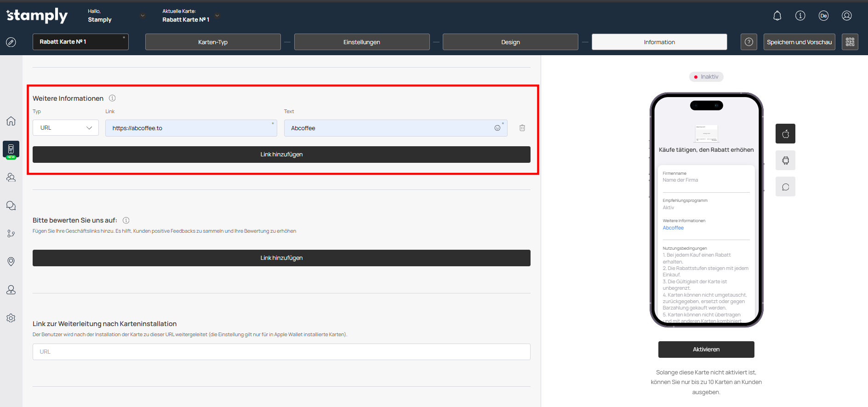Click Speichern und Vorschau button

pyautogui.click(x=799, y=42)
